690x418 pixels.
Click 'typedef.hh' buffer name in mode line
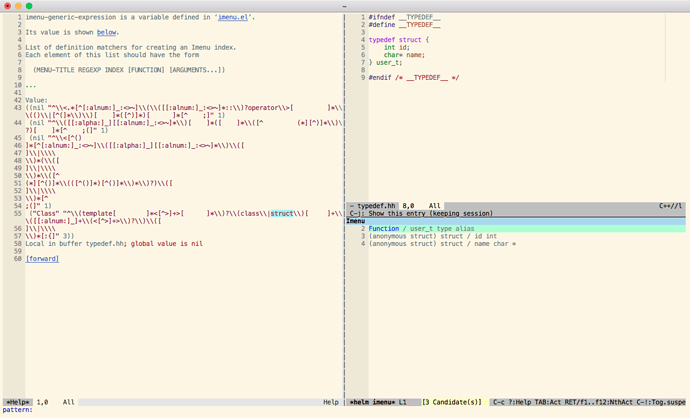tap(376, 206)
